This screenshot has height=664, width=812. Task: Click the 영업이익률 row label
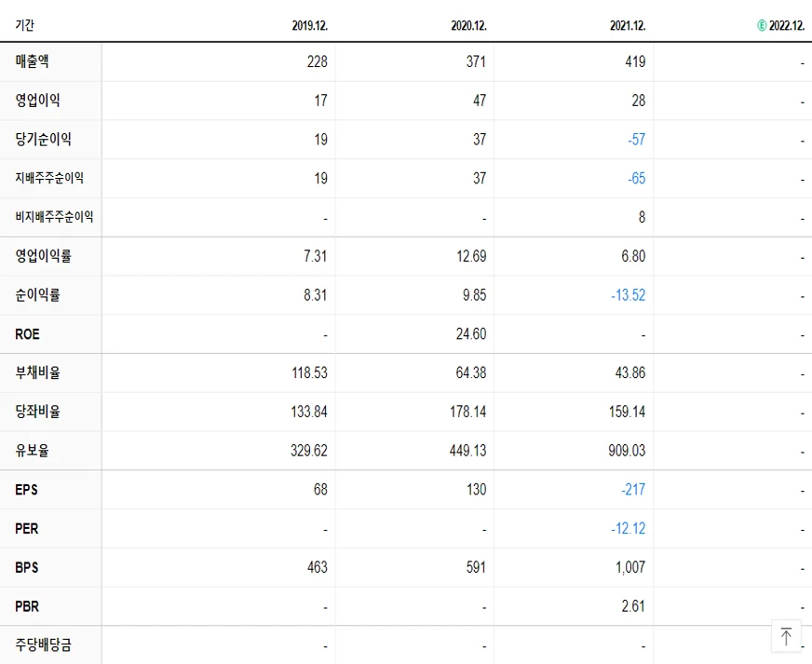[x=44, y=256]
